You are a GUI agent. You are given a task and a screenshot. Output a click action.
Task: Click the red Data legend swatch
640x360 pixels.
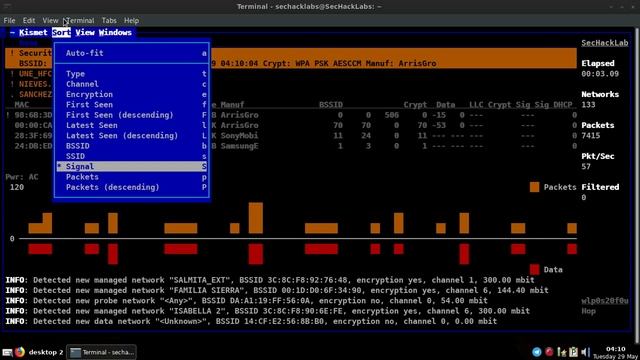point(534,269)
